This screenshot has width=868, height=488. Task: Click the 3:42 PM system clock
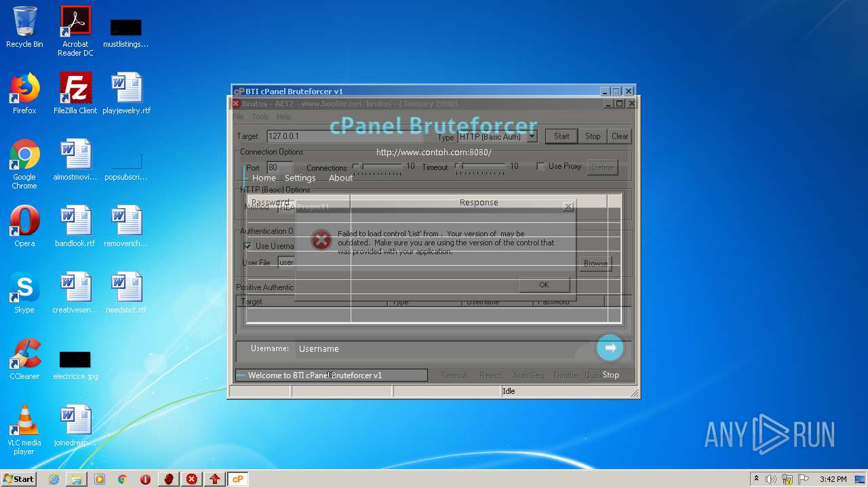point(833,479)
